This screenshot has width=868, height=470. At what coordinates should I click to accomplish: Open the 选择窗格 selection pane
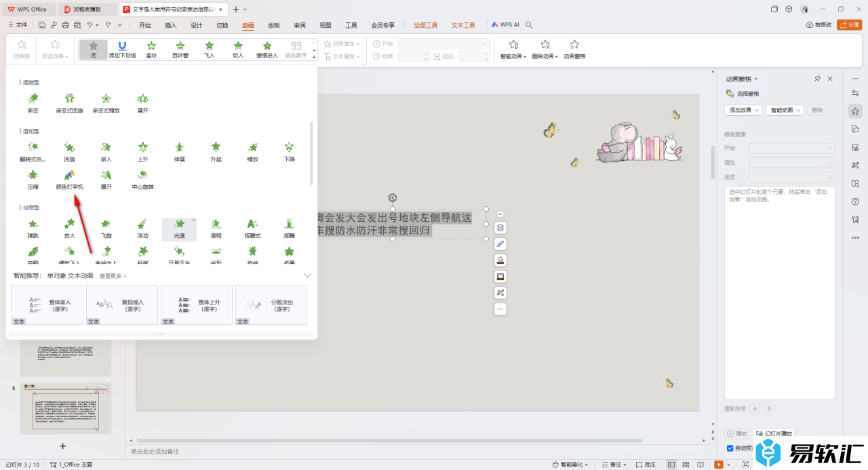pyautogui.click(x=743, y=94)
